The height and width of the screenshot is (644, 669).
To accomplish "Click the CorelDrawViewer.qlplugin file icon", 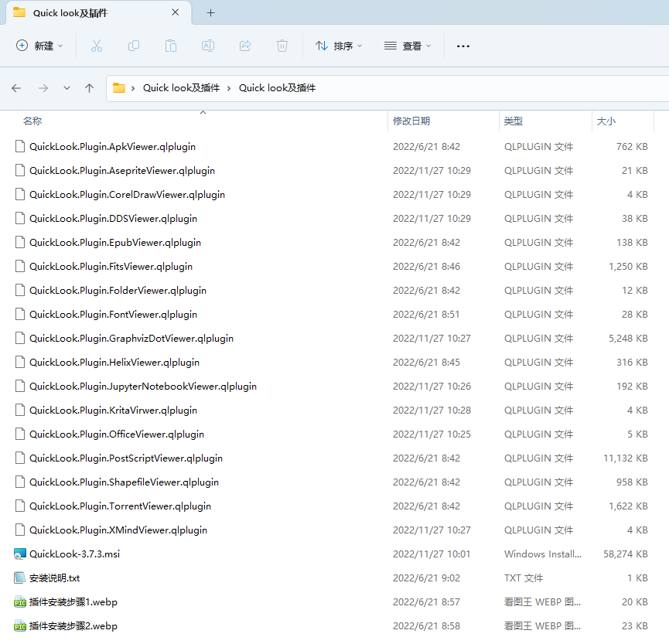I will click(x=19, y=194).
